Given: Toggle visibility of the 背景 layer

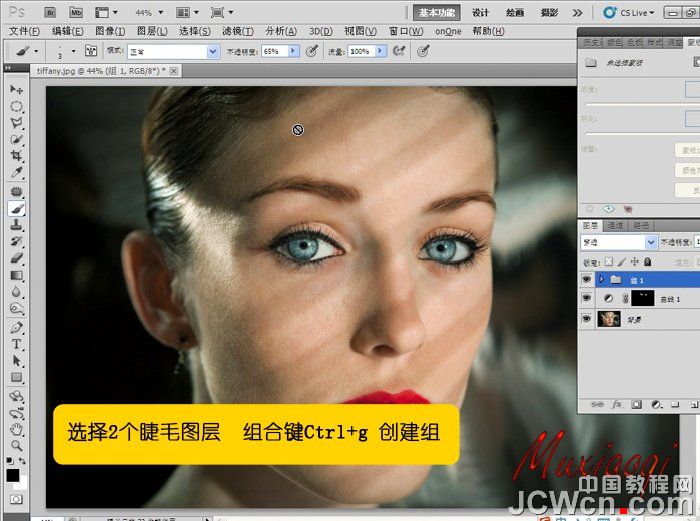Looking at the screenshot, I should pyautogui.click(x=587, y=320).
